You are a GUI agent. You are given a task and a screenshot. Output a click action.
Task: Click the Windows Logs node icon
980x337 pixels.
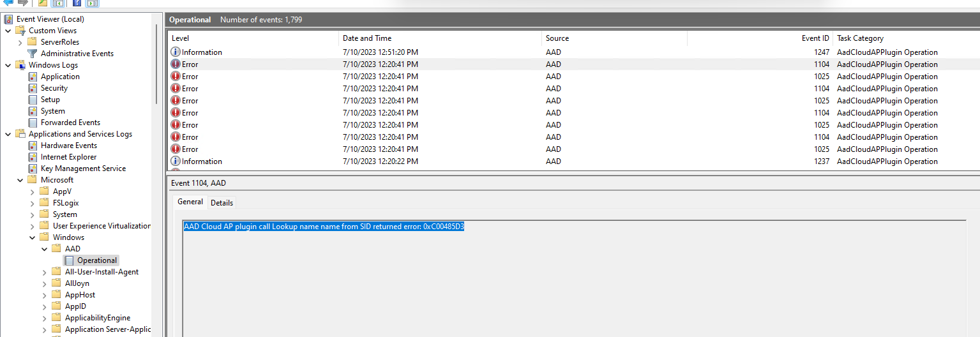coord(20,65)
